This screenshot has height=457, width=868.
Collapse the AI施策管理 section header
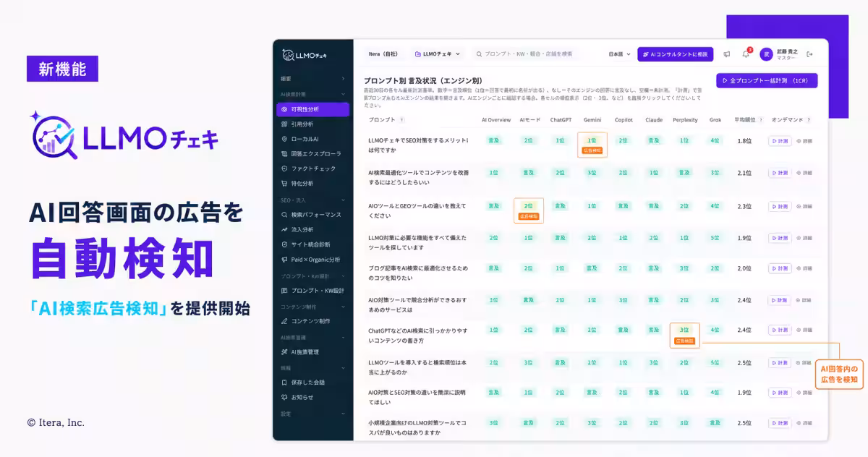coord(312,337)
